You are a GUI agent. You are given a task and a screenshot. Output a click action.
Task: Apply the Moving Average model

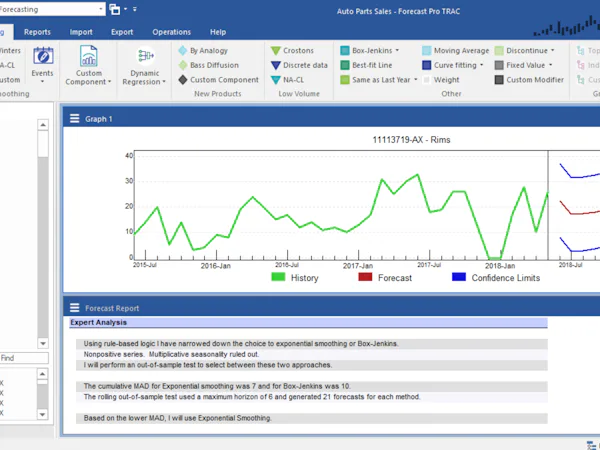click(x=455, y=51)
